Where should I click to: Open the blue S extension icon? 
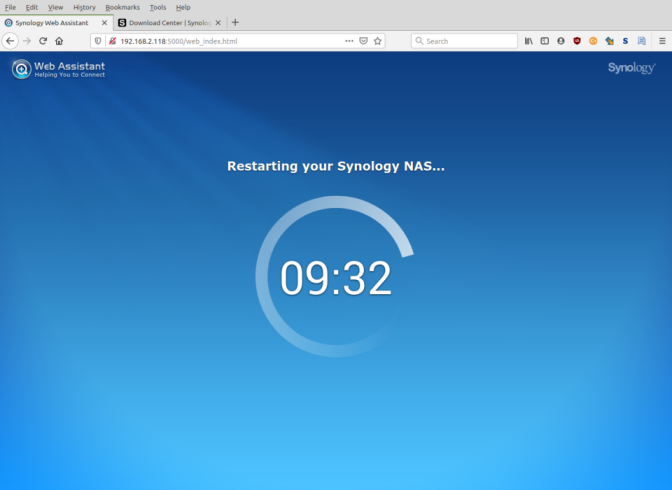[x=625, y=41]
